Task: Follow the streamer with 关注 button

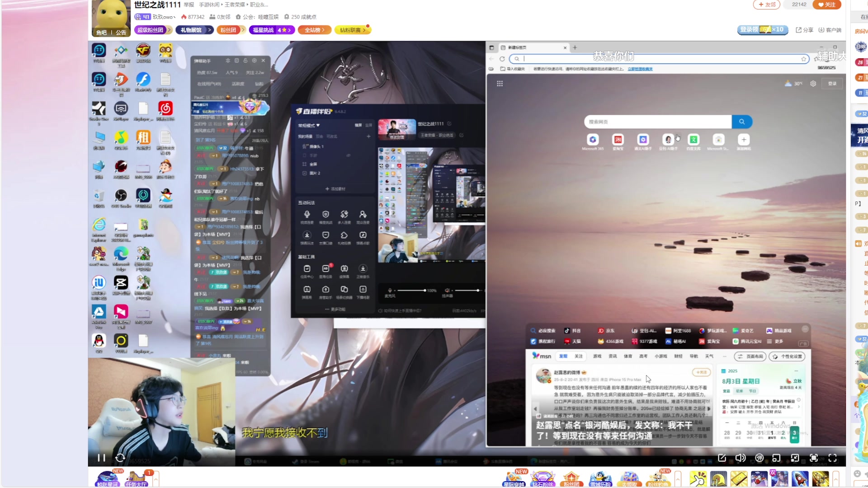Action: click(826, 5)
